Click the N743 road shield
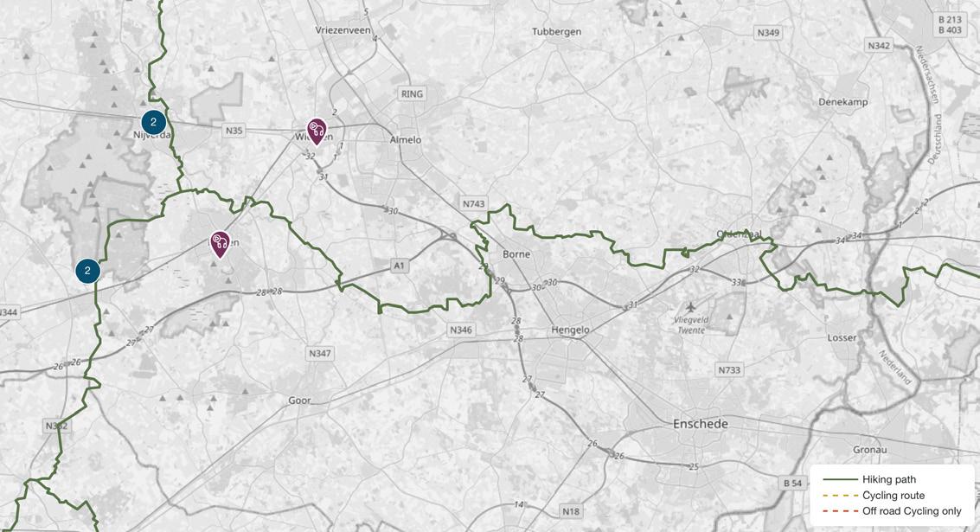 click(474, 204)
